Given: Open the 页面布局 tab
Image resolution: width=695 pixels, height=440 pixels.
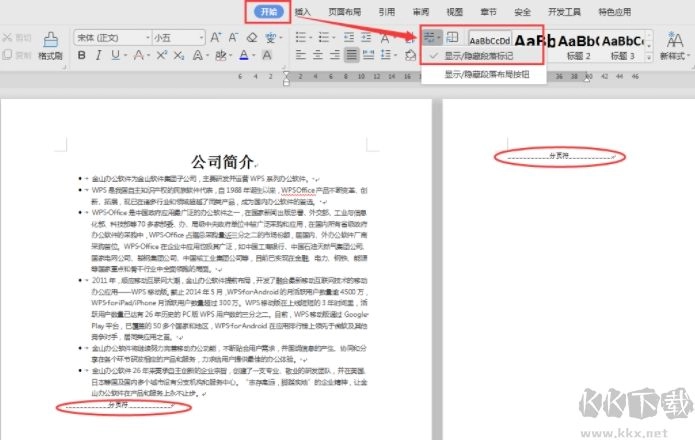Looking at the screenshot, I should 345,12.
